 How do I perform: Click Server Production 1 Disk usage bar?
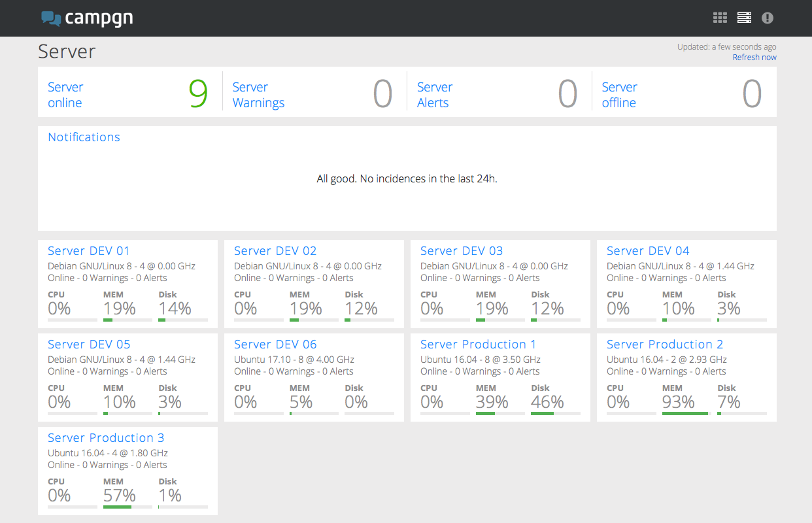[x=555, y=413]
